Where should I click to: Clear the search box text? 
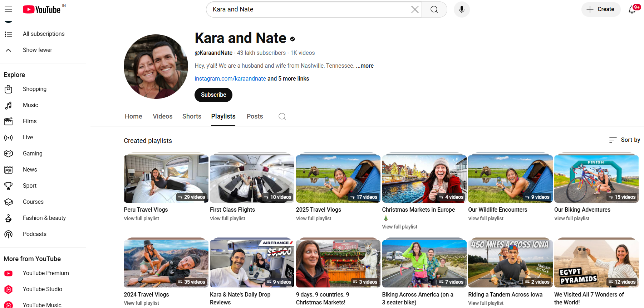(415, 9)
